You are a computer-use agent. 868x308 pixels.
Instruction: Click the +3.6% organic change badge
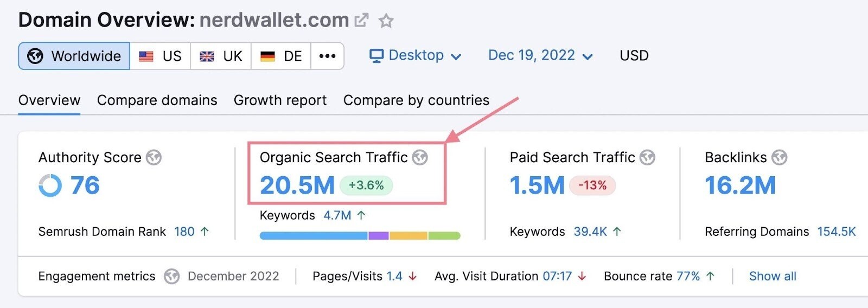(366, 185)
